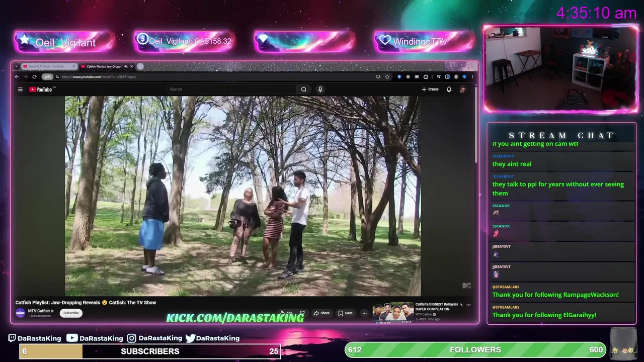Click the SUBSCRIBERS goal progress bar
The height and width of the screenshot is (362, 644).
pyautogui.click(x=150, y=351)
